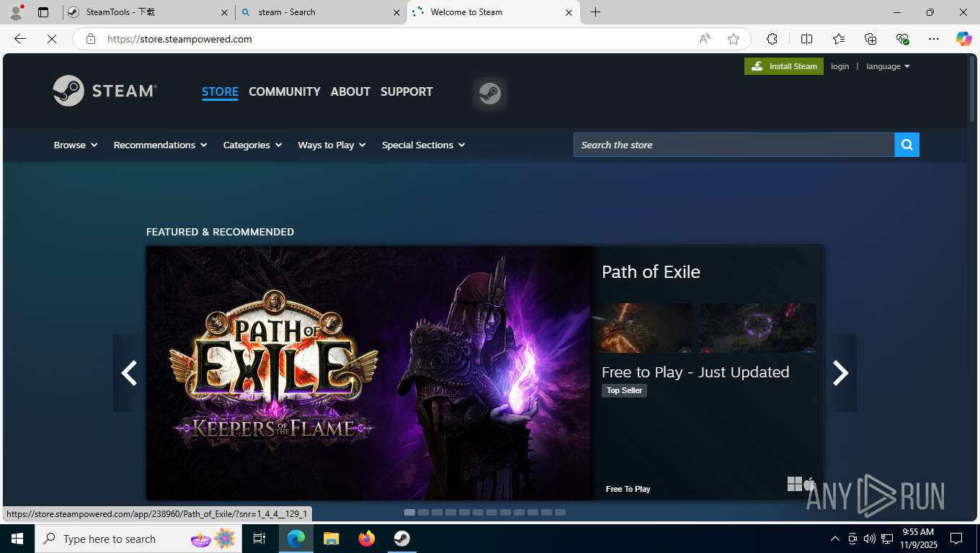Stop page loading with X button
Viewport: 980px width, 553px height.
tap(52, 39)
